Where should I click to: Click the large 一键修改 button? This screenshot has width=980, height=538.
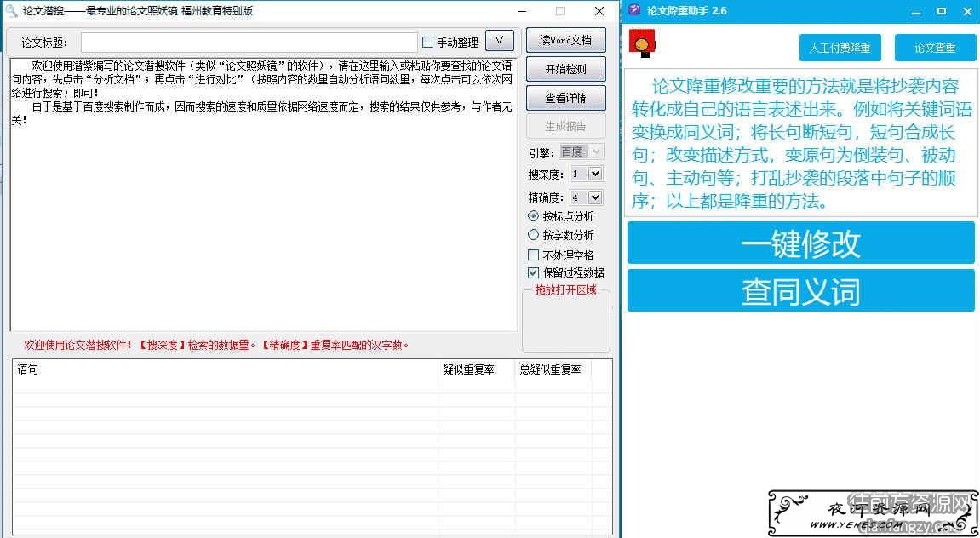(800, 243)
